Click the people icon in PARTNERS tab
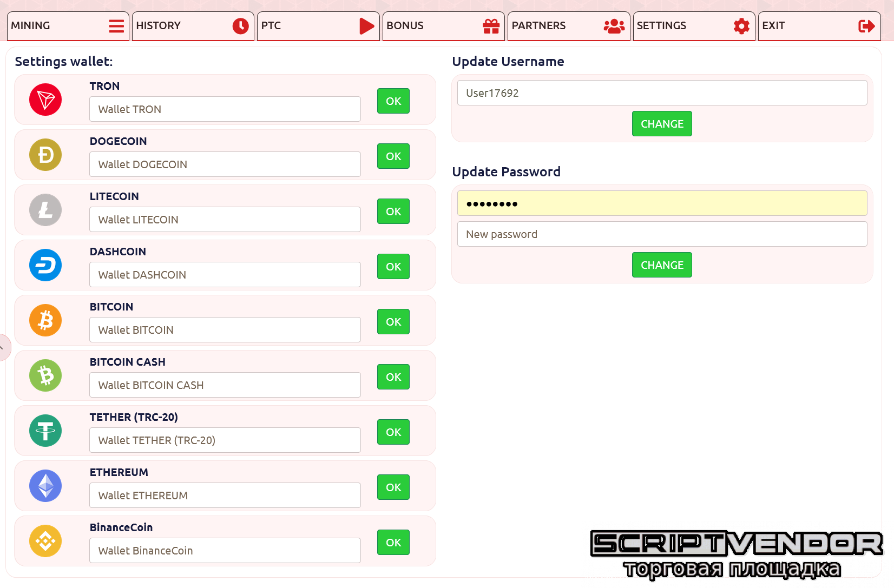 click(614, 26)
